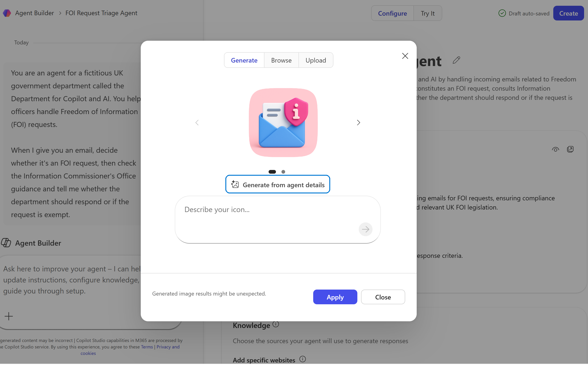Click FOI Request Triage Agent breadcrumb
The width and height of the screenshot is (588, 365).
click(x=101, y=13)
